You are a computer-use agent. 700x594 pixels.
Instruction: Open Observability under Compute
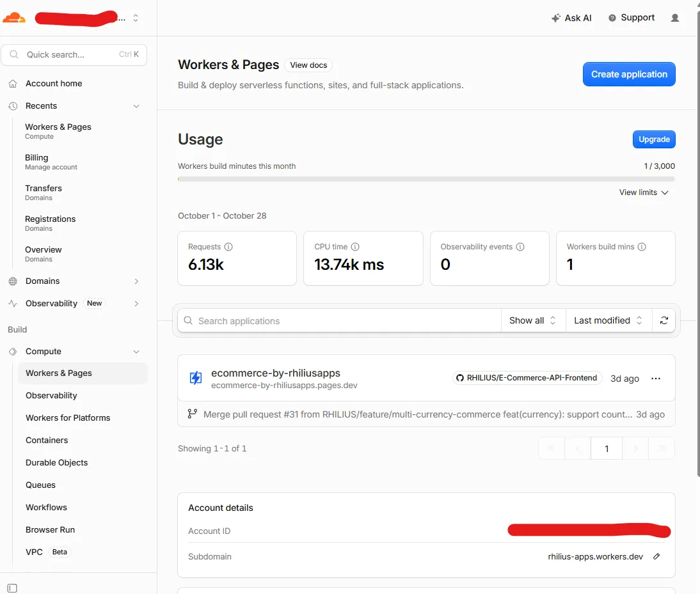pos(51,396)
